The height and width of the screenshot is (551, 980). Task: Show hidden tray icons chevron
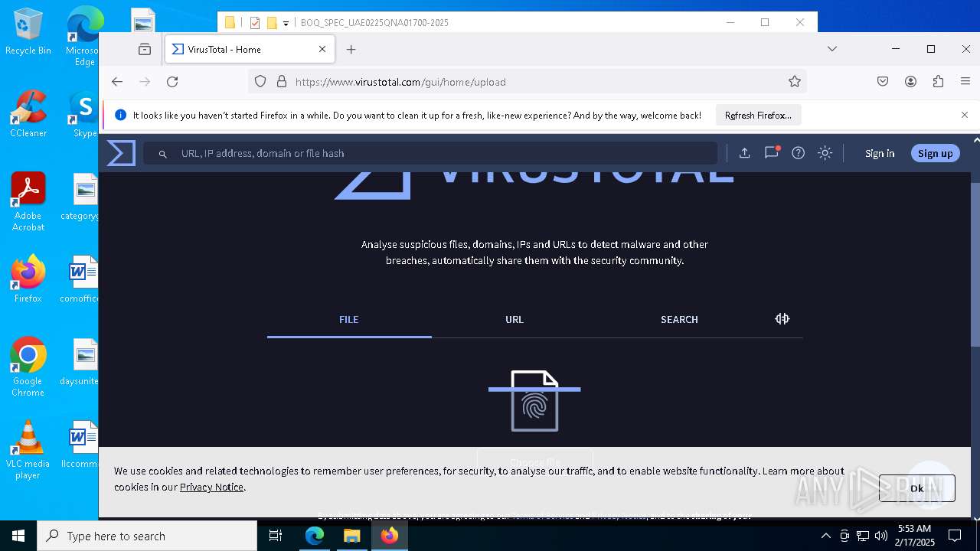click(825, 536)
